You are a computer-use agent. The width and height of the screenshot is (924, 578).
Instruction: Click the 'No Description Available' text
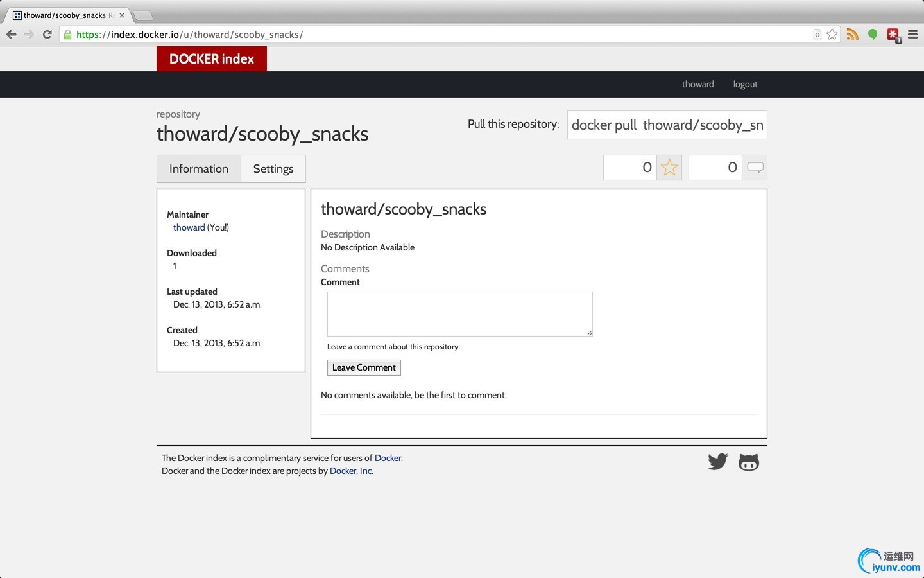pos(368,247)
